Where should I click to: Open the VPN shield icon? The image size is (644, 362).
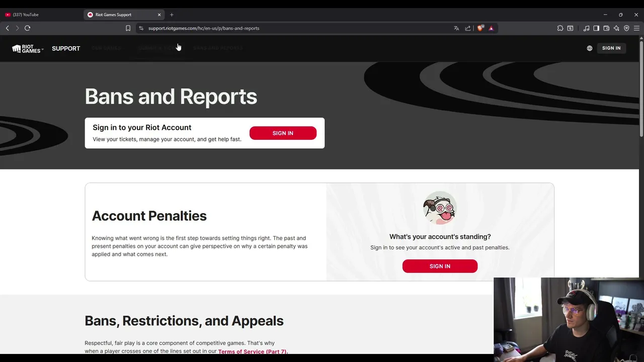click(x=626, y=28)
